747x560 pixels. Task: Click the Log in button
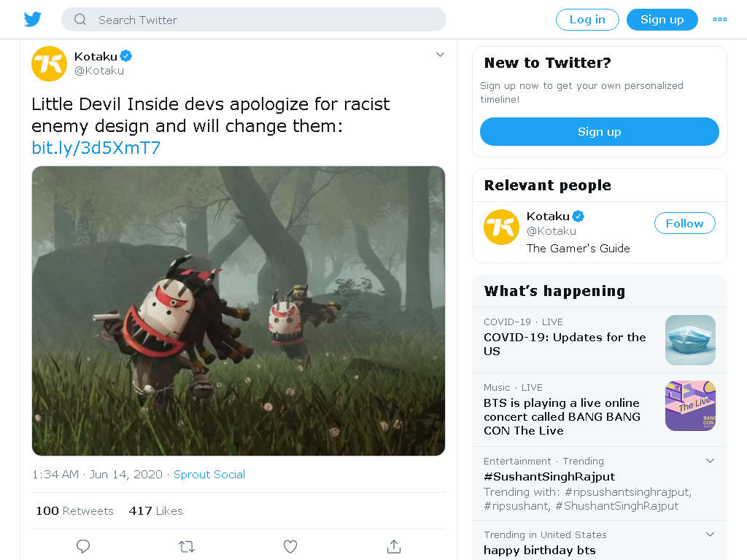pos(587,20)
